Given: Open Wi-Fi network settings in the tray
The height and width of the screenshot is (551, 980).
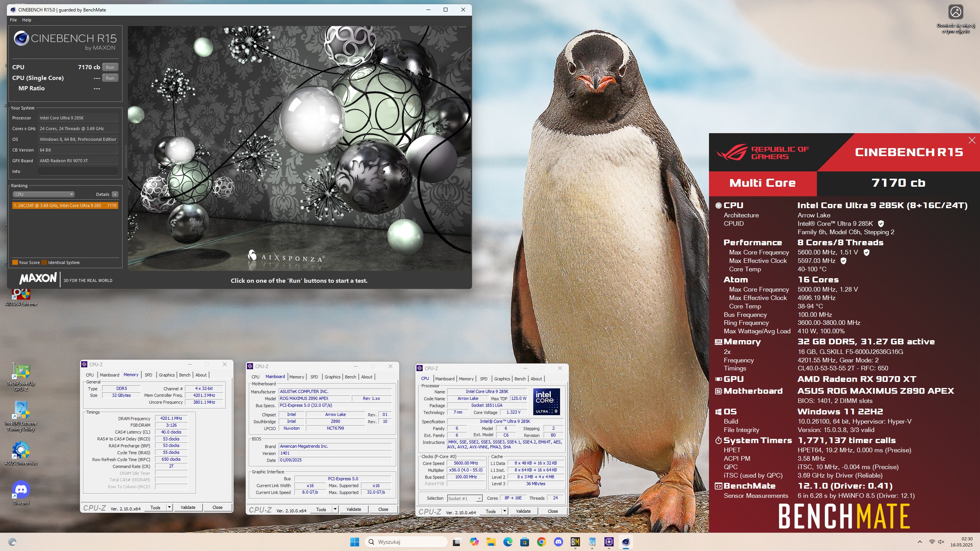Looking at the screenshot, I should [932, 542].
